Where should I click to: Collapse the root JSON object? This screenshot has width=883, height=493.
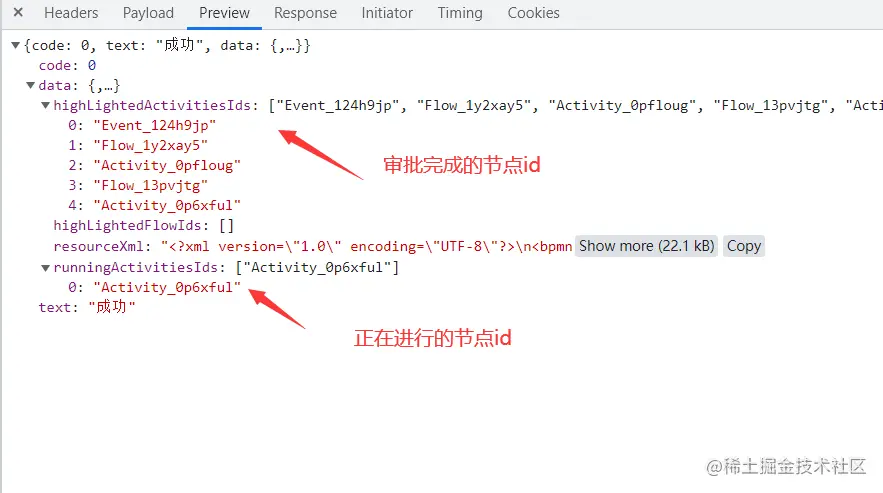[16, 46]
